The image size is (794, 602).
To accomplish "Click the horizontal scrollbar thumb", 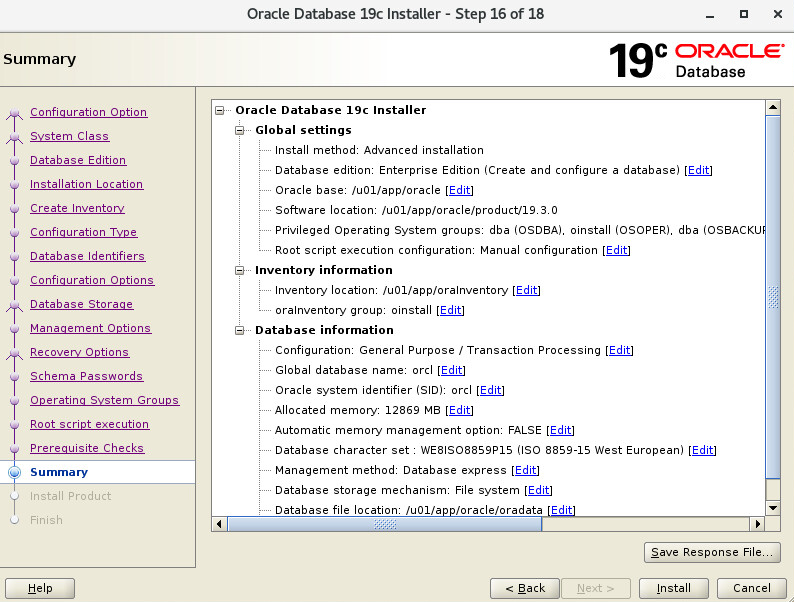I will click(385, 524).
